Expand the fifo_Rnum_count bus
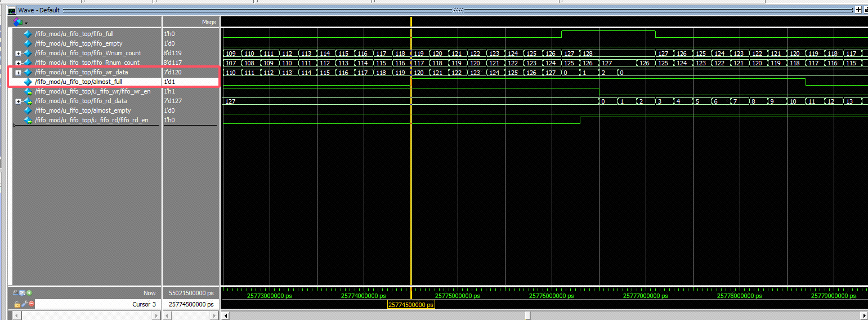Image resolution: width=868 pixels, height=320 pixels. [x=18, y=63]
